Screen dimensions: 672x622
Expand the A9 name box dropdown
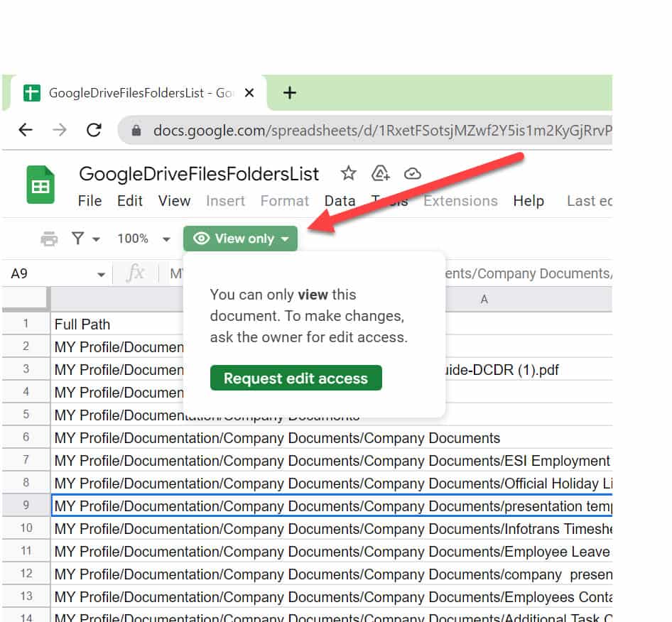point(101,274)
